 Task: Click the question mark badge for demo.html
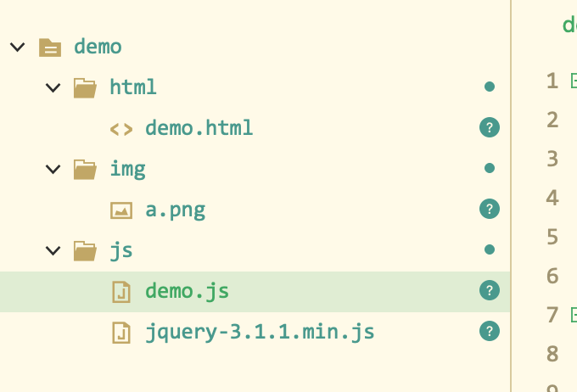(x=490, y=127)
